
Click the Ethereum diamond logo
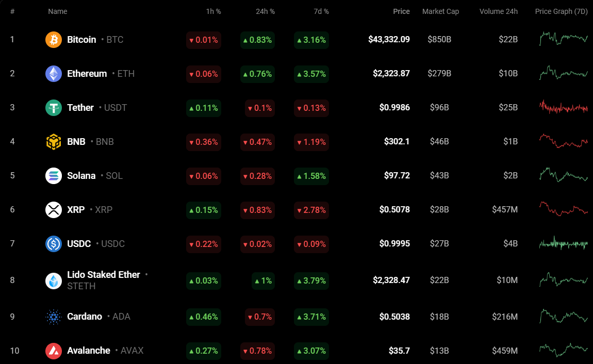click(54, 74)
